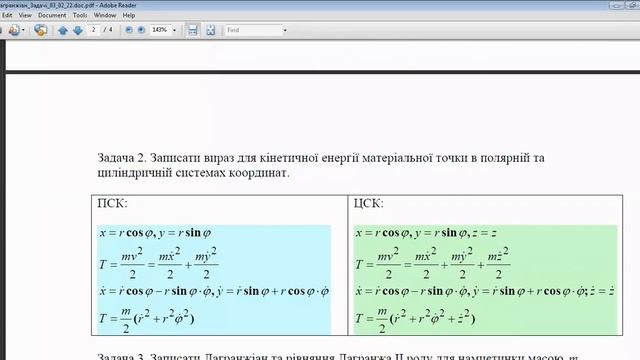Click the print icon in toolbar

point(14,30)
